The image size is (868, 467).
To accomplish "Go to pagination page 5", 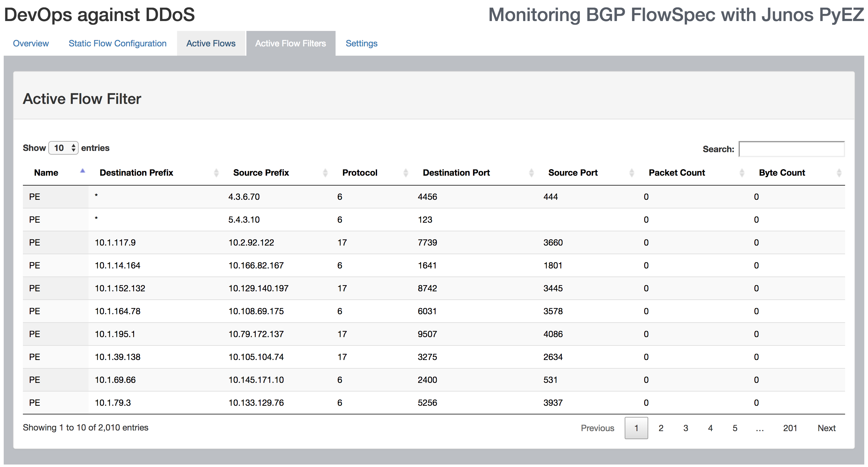I will point(735,428).
